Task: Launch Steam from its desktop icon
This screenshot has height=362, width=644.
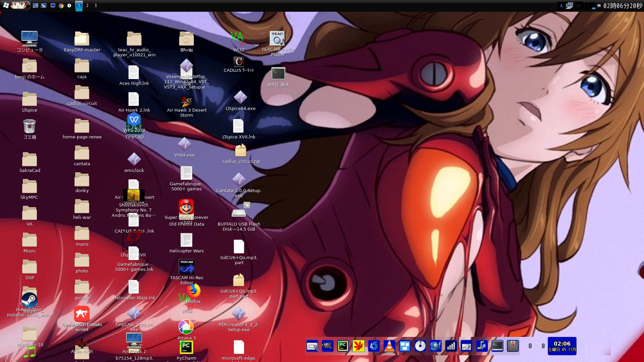Action: tap(29, 299)
